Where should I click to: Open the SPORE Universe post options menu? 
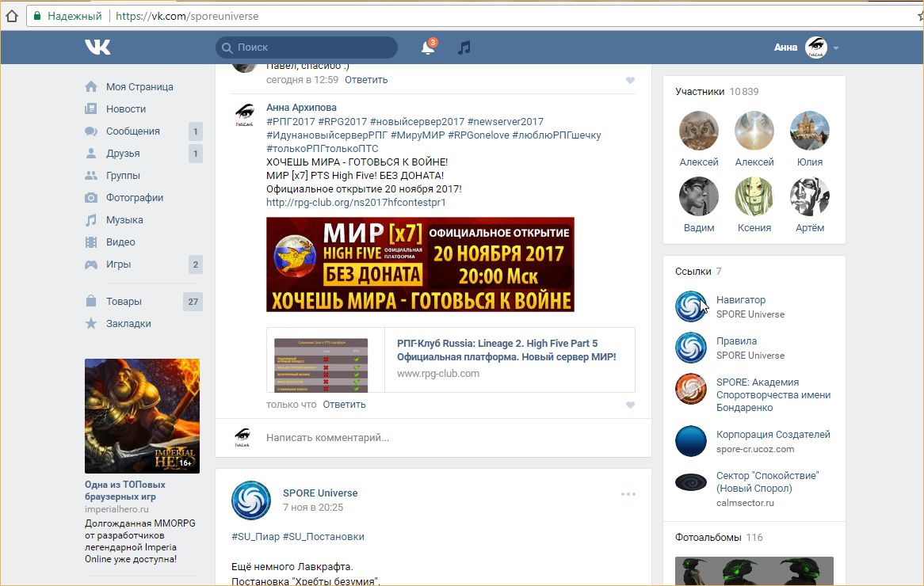click(x=628, y=493)
